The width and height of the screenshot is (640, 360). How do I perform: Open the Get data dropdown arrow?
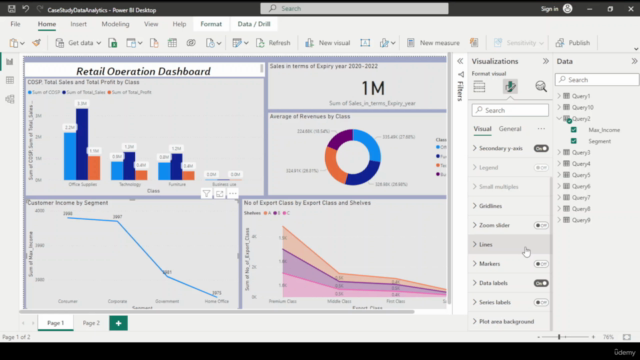pyautogui.click(x=99, y=43)
